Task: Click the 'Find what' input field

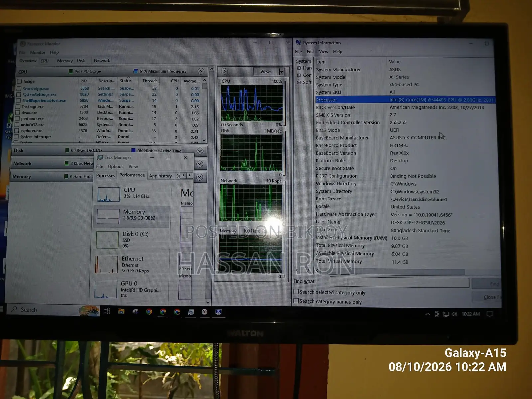Action: pyautogui.click(x=399, y=282)
